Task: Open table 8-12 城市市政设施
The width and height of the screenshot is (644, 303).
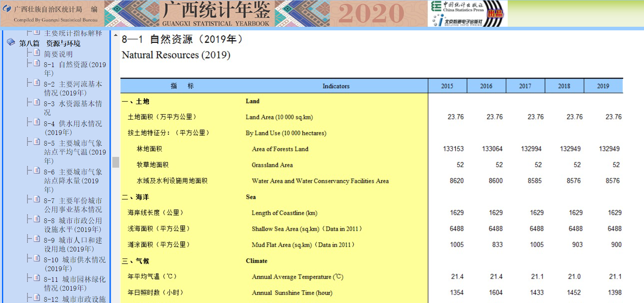Action: click(x=75, y=299)
